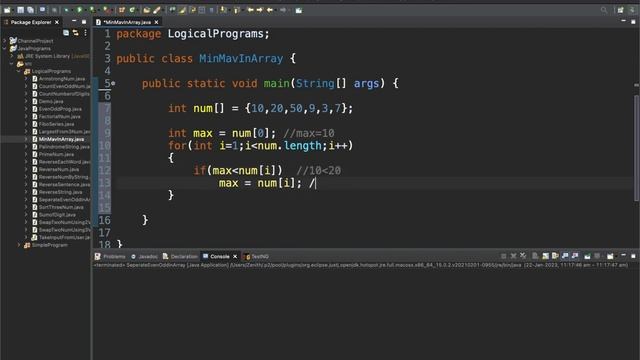Click Collapse All in Package Explorer
Viewport: 640px width, 360px height.
coord(66,33)
